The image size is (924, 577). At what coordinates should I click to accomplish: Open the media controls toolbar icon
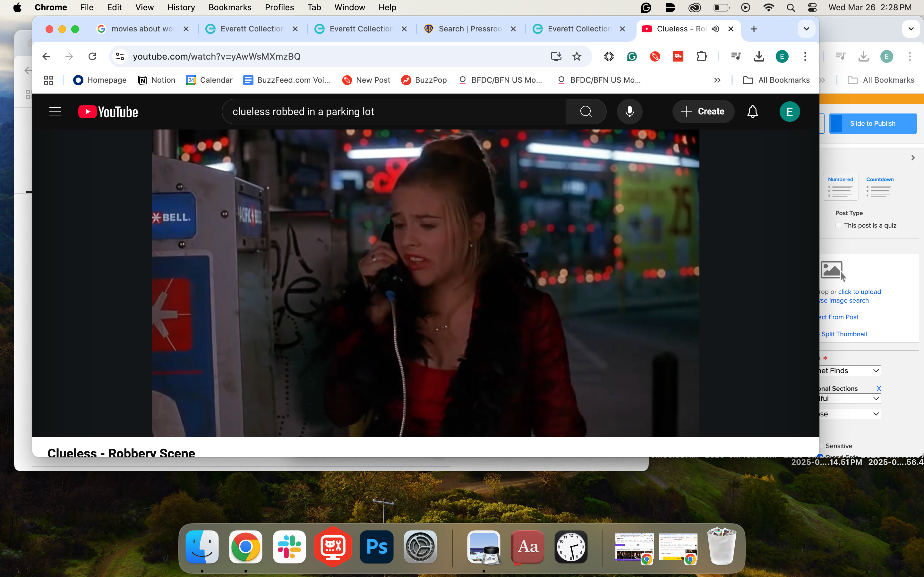point(736,56)
